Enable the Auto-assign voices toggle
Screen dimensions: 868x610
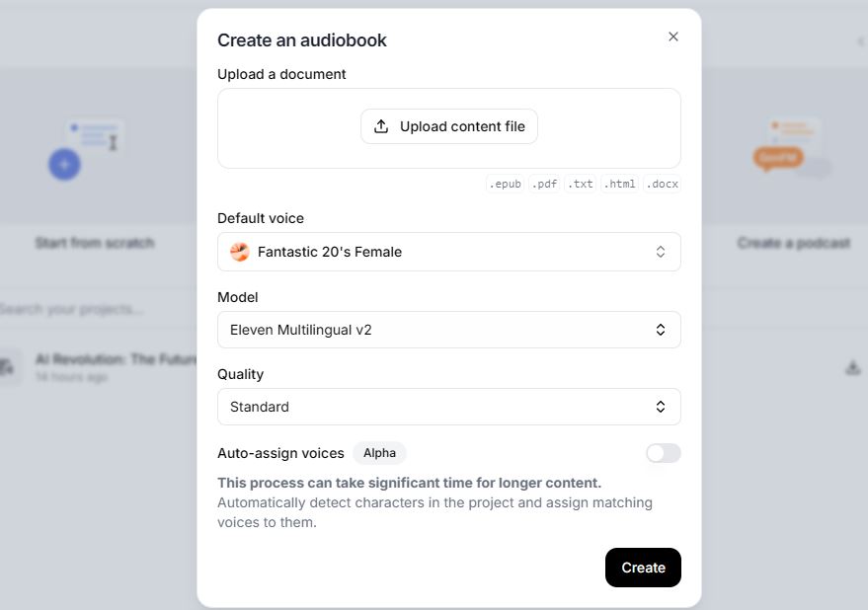click(x=663, y=453)
